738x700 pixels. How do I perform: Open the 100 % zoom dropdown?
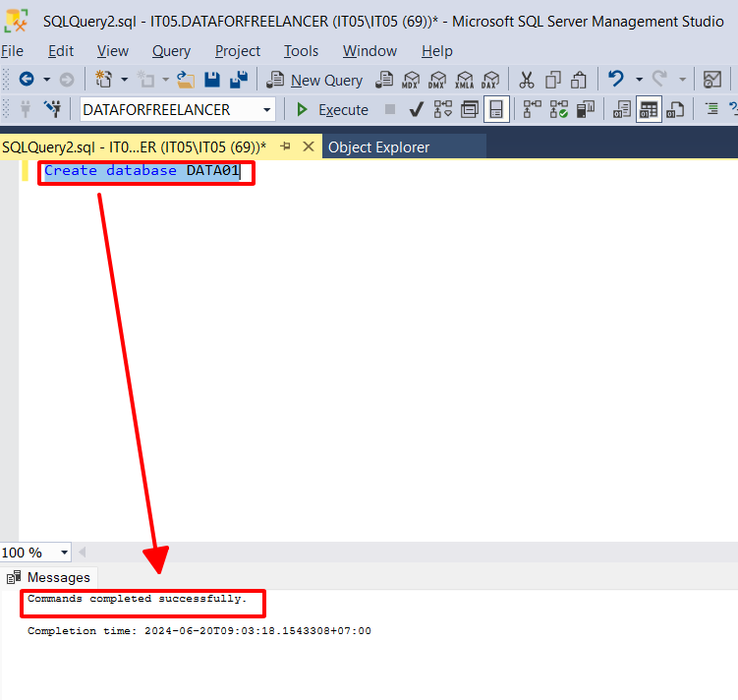tap(64, 553)
